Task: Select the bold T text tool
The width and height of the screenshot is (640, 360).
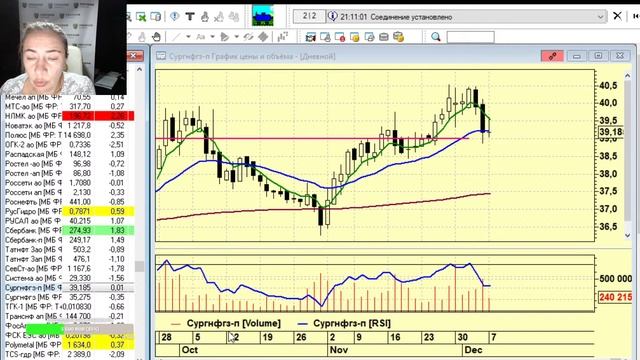Action: (x=190, y=16)
